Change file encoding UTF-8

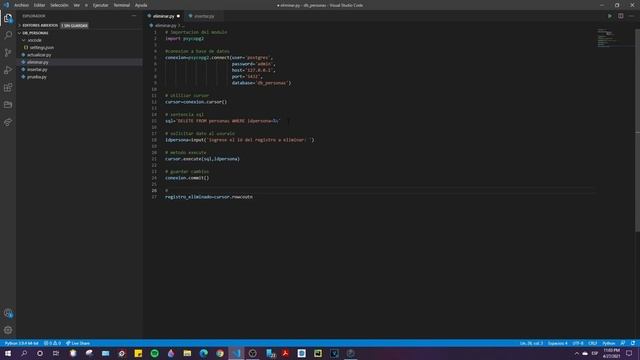tap(578, 343)
